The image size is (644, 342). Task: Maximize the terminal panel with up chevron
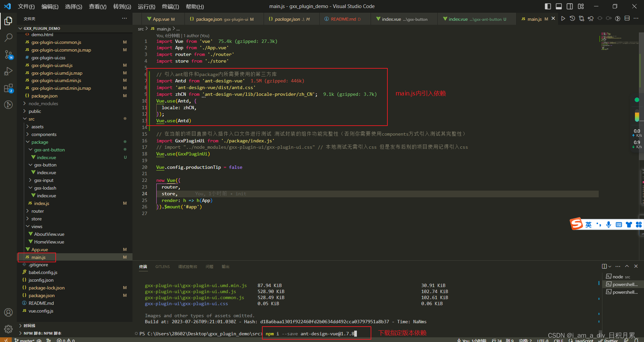(627, 266)
